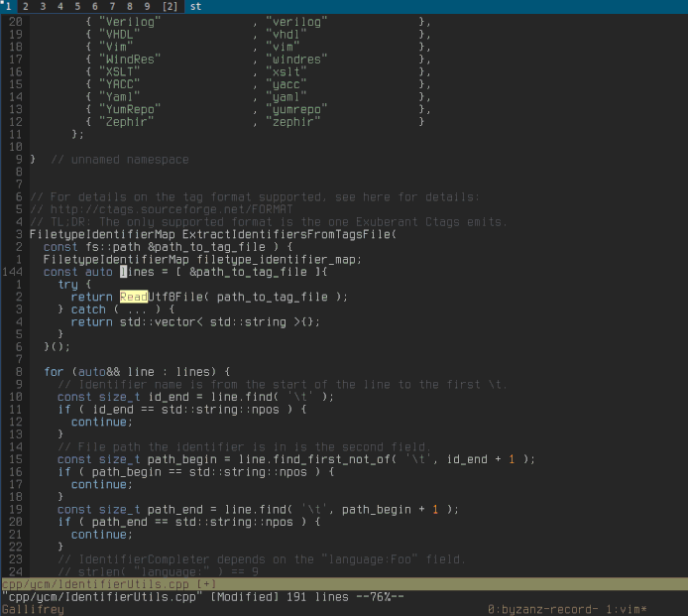
Task: Click 'path_begin == std::string::npos' condition
Action: coord(199,472)
